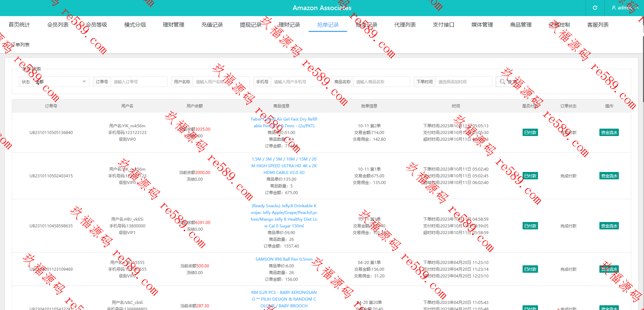The image size is (644, 310).
Task: Open the 媒体管理 tab
Action: point(482,25)
